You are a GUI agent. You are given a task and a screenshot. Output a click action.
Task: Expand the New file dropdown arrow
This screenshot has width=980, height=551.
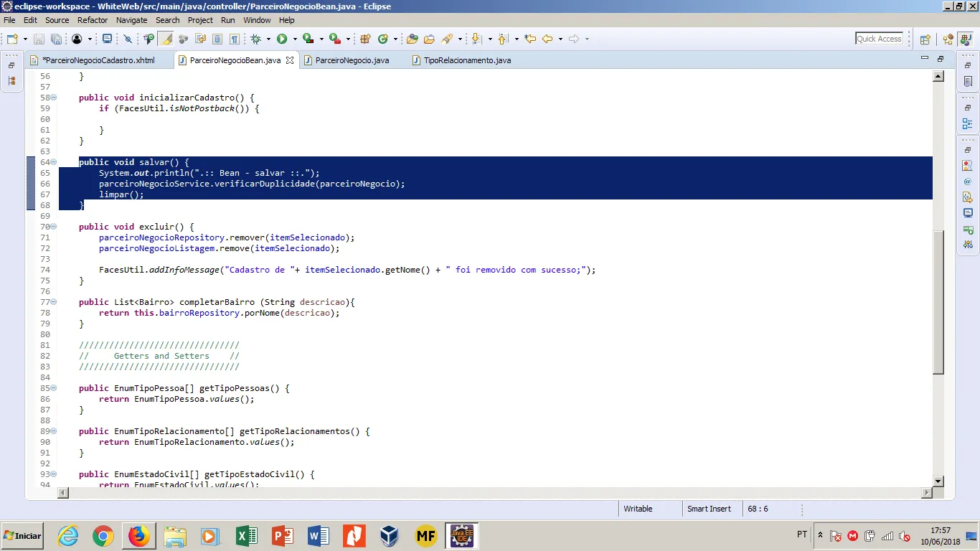(25, 39)
